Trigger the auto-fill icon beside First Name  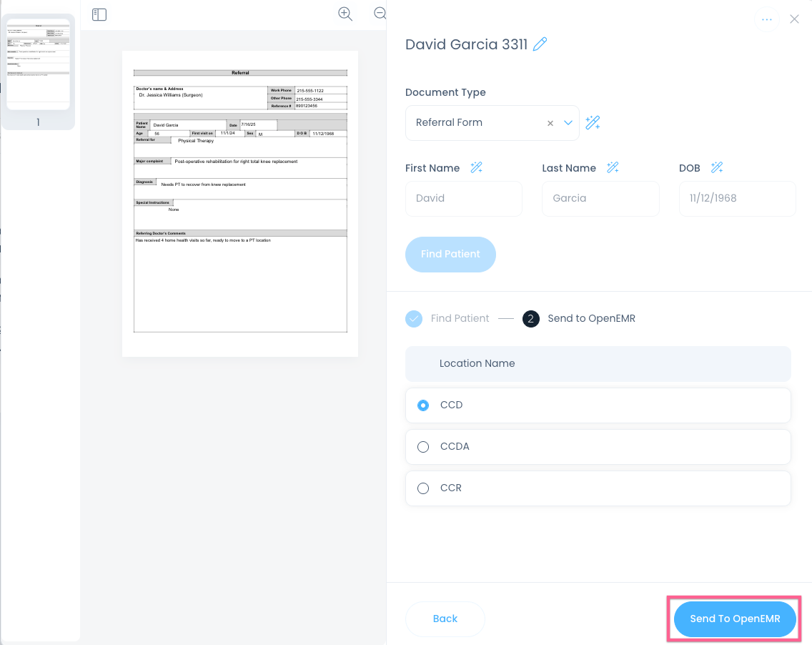(x=477, y=167)
